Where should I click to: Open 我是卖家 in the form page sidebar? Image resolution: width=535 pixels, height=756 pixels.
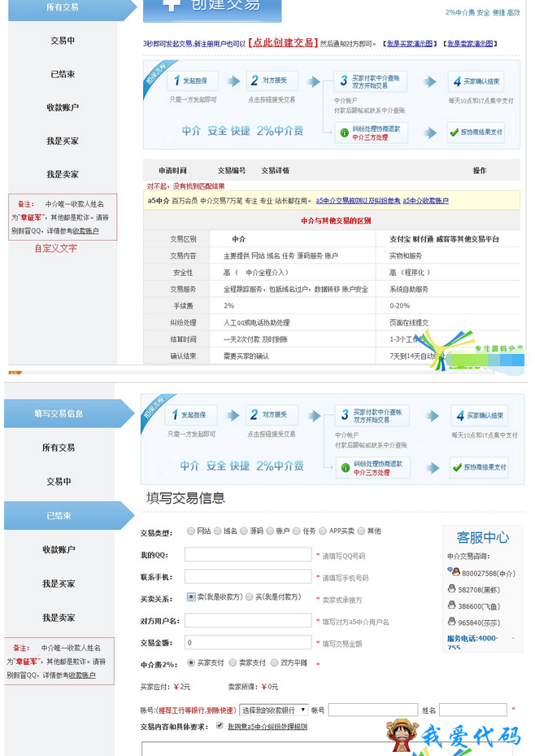pos(59,617)
